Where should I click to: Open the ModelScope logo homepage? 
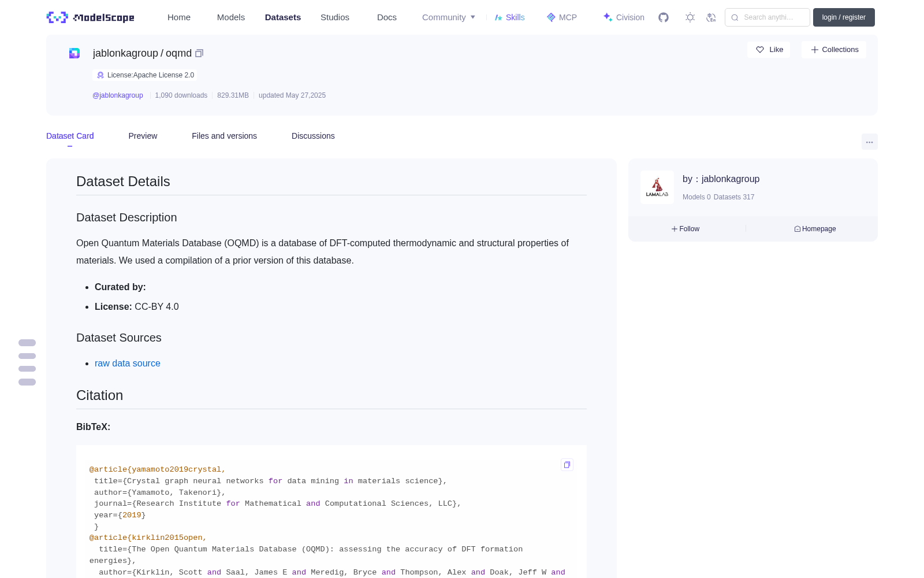click(x=91, y=17)
